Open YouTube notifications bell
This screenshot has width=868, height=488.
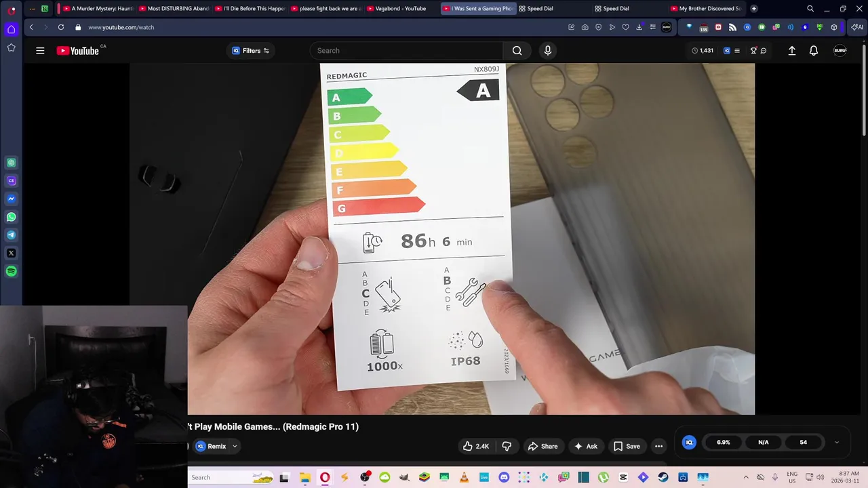coord(814,51)
